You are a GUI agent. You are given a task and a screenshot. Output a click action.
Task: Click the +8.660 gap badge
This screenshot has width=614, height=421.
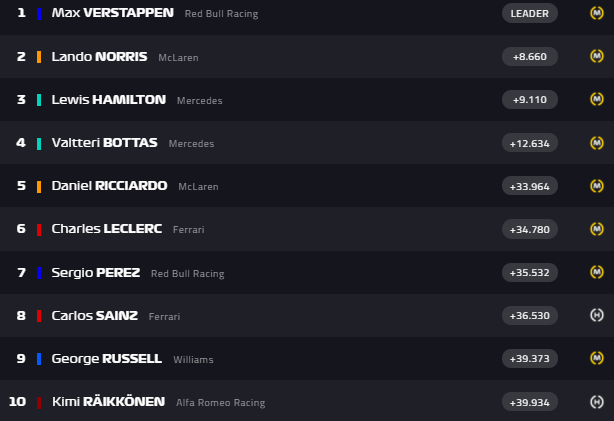[529, 57]
